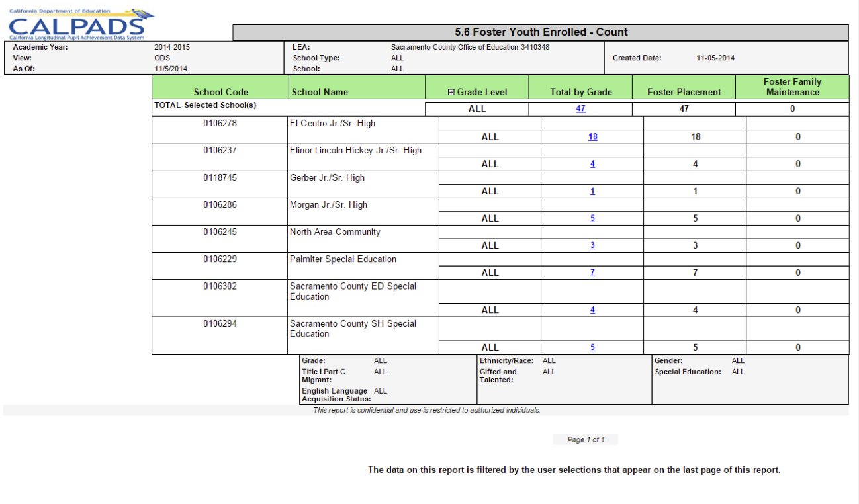This screenshot has width=859, height=504.
Task: Click Foster Placement total value 47
Action: (x=684, y=109)
